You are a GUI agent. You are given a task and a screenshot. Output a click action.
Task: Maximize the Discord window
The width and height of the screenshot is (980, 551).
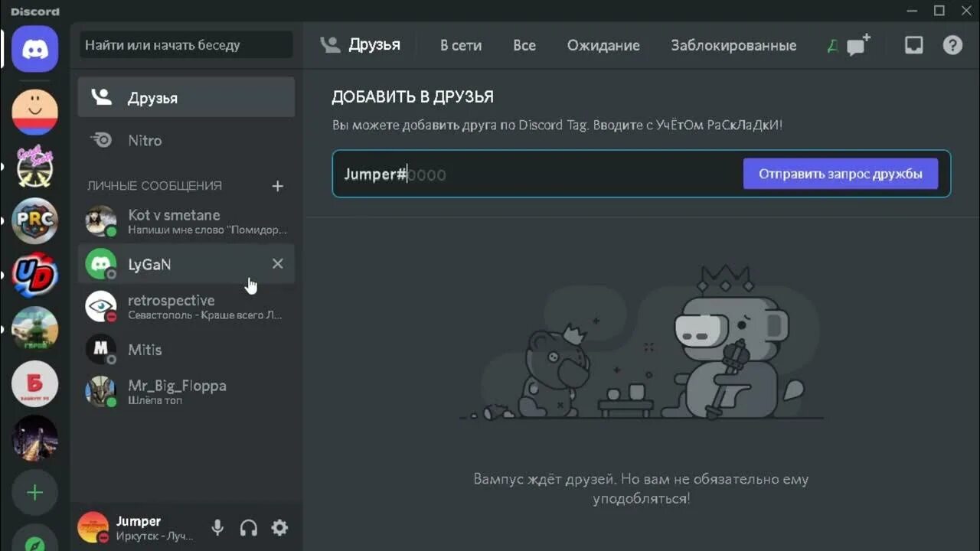(939, 11)
